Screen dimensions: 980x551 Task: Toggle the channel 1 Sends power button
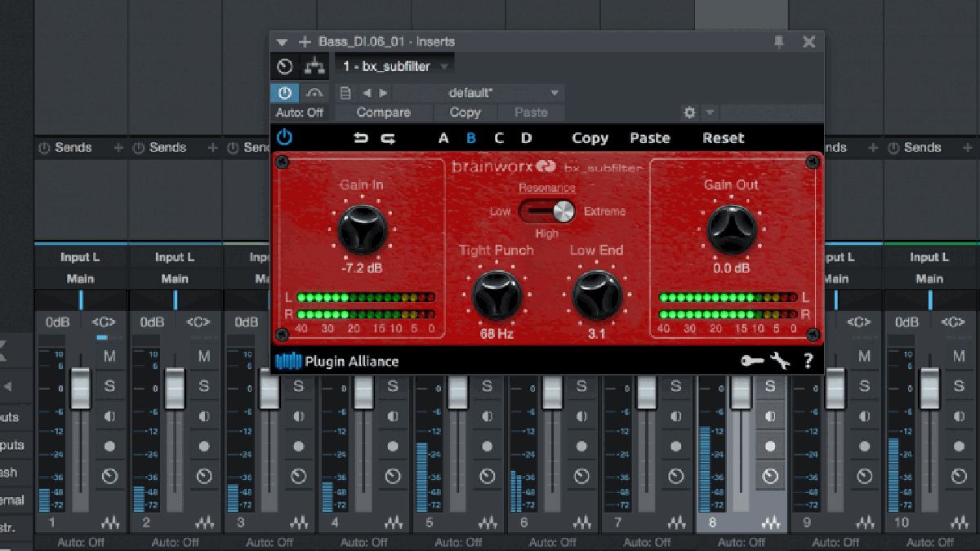44,148
